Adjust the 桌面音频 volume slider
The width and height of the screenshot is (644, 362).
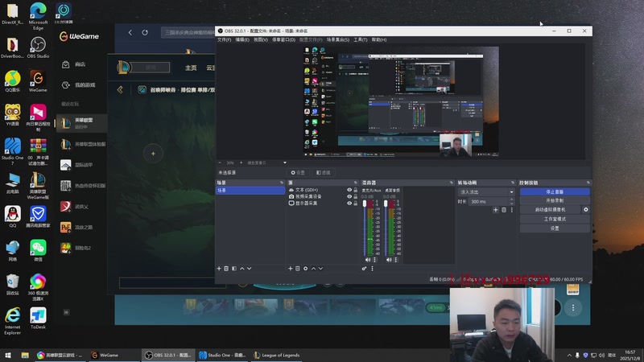[x=386, y=228]
